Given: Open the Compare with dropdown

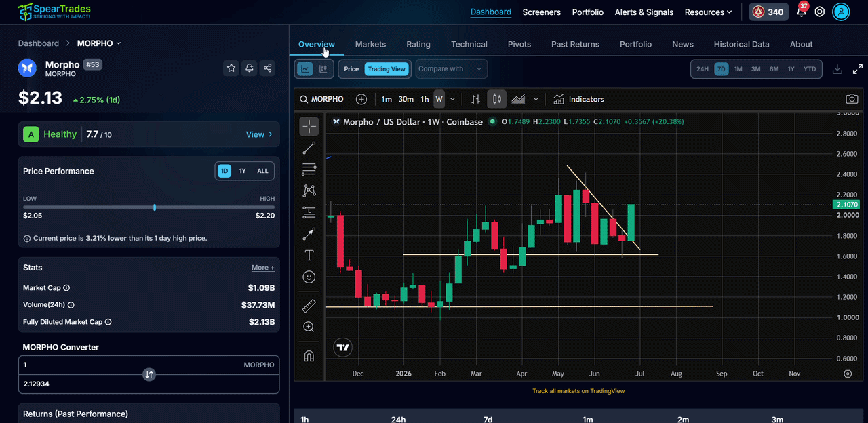Looking at the screenshot, I should (x=451, y=69).
